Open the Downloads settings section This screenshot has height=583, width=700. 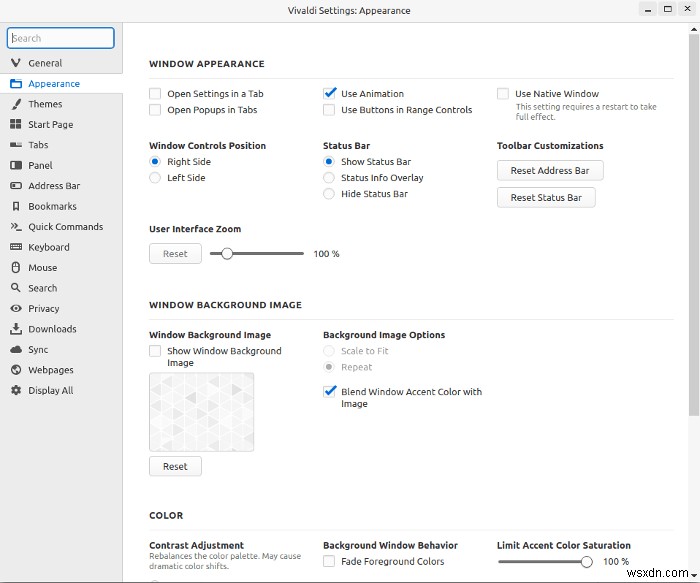tap(61, 329)
